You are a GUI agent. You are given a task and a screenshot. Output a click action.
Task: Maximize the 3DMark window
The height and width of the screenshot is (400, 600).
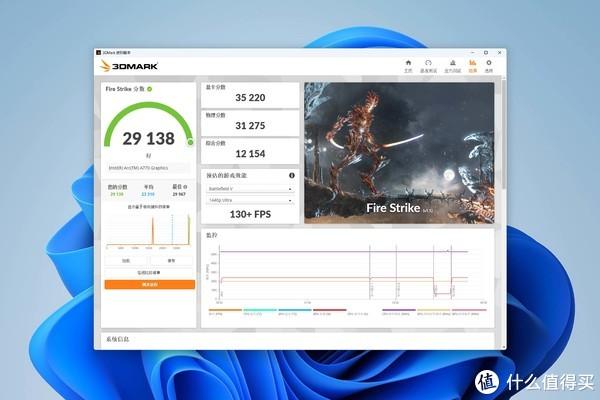486,52
